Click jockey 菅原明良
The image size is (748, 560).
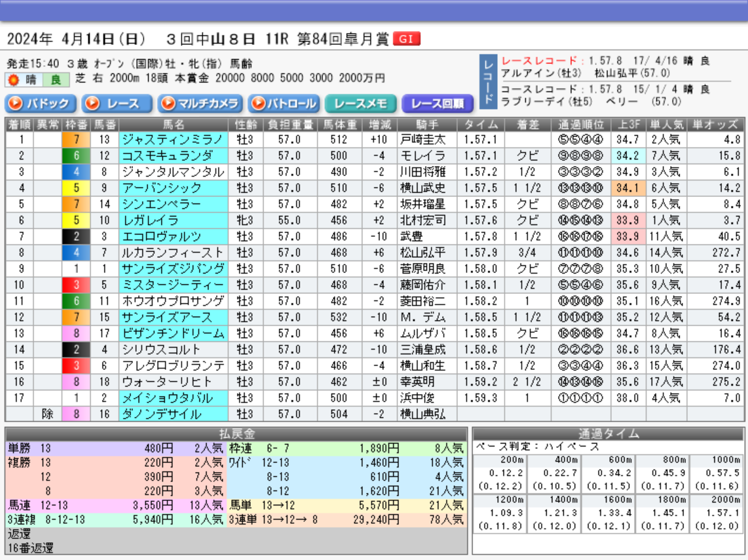(422, 269)
